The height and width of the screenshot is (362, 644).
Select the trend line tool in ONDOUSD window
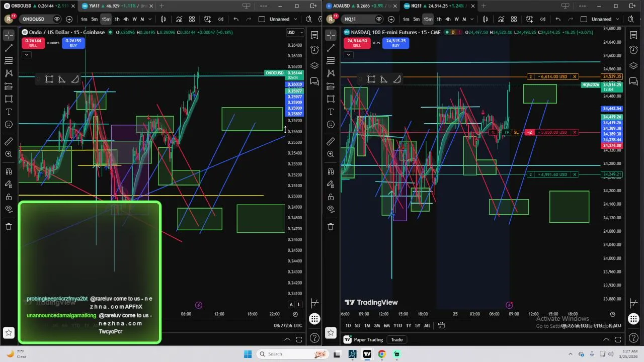[9, 48]
